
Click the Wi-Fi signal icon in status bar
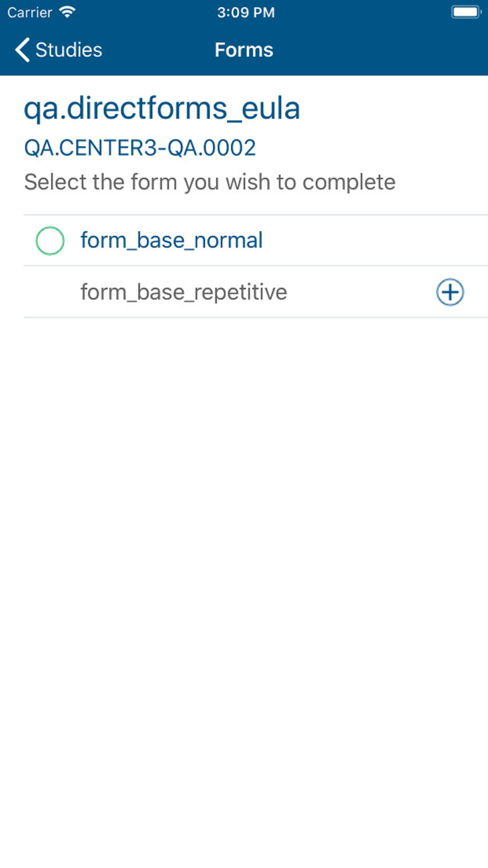[x=67, y=12]
